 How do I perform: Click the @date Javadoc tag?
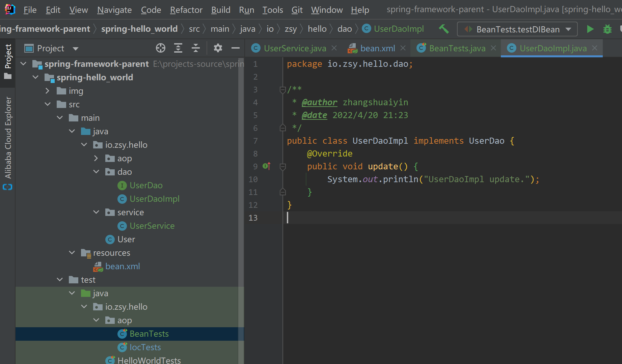pyautogui.click(x=314, y=115)
